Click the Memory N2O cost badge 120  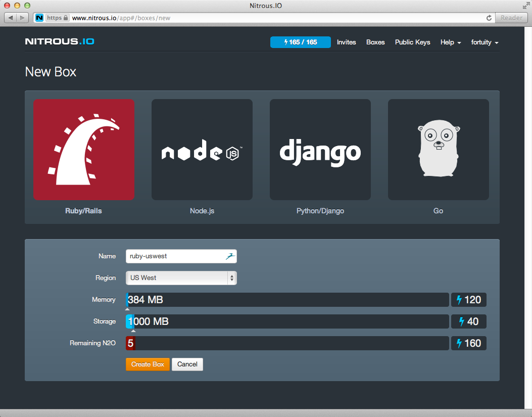coord(468,300)
